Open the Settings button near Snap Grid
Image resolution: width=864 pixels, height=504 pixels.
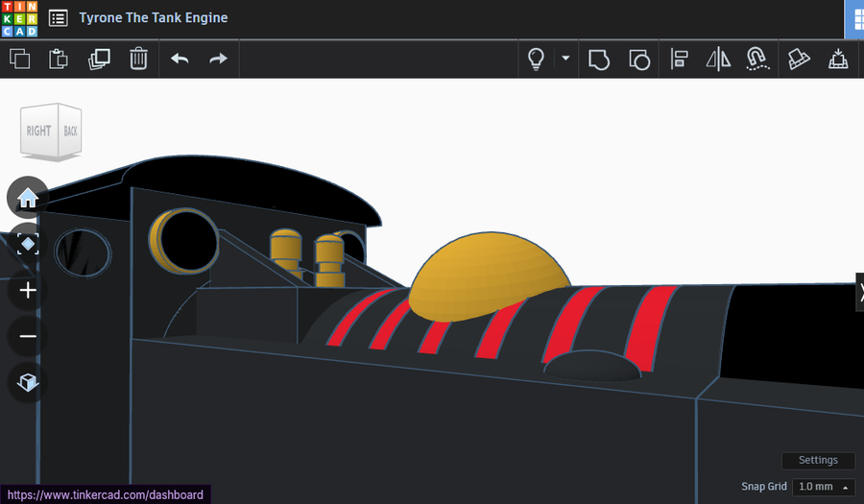pos(818,460)
